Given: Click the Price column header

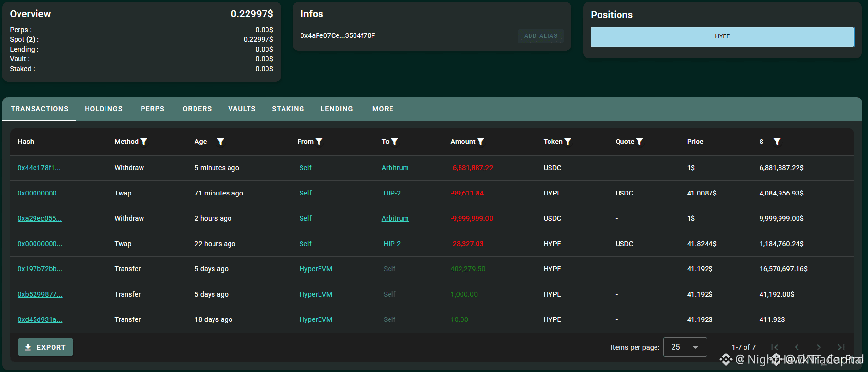Looking at the screenshot, I should click(695, 142).
